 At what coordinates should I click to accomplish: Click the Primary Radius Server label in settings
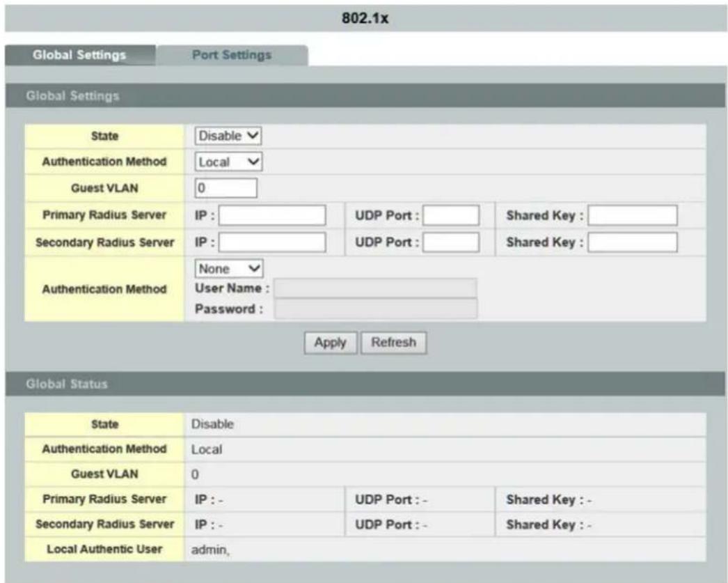pyautogui.click(x=104, y=215)
